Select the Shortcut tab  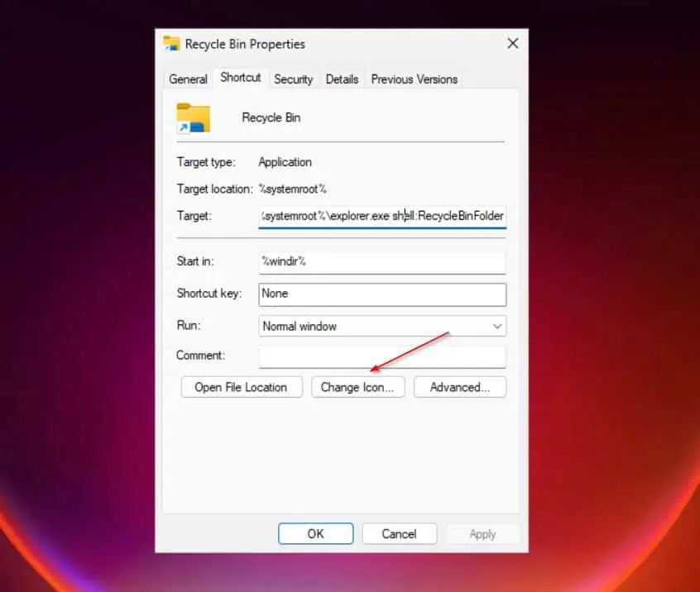[241, 78]
